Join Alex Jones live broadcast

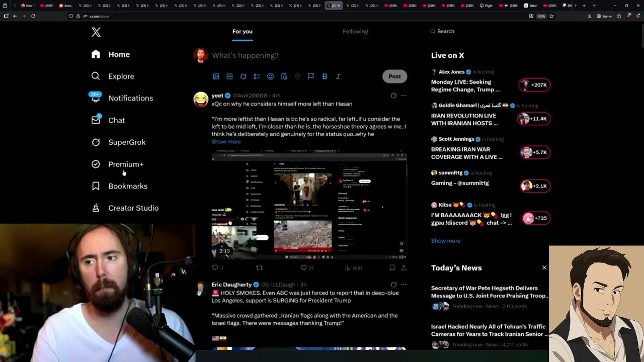point(465,85)
